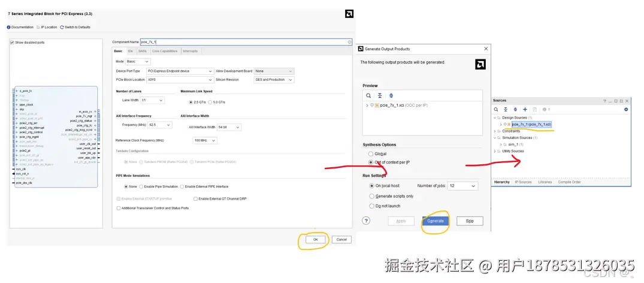Clear the Component Name field icon
Image resolution: width=644 pixels, height=283 pixels.
pyautogui.click(x=349, y=42)
